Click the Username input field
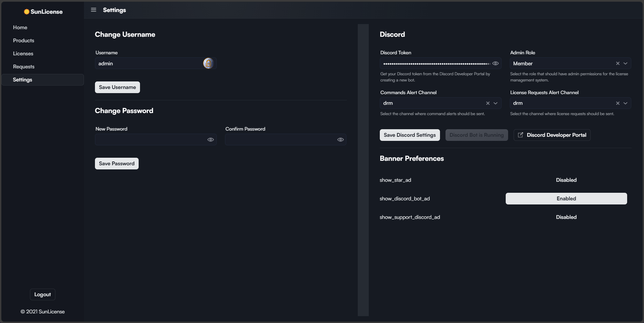Viewport: 644px width, 323px height. [x=148, y=64]
